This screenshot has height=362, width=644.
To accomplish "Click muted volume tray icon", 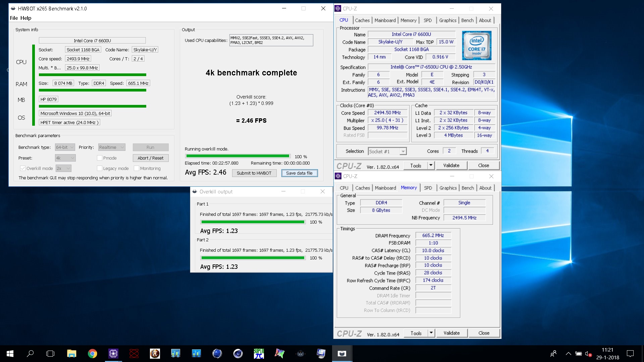I will click(x=588, y=354).
